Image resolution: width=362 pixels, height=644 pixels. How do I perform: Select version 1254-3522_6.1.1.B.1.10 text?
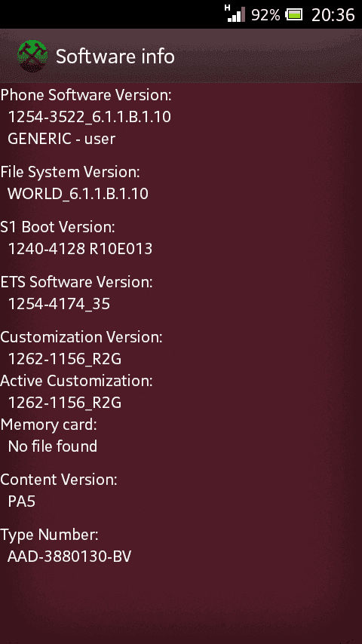point(90,117)
